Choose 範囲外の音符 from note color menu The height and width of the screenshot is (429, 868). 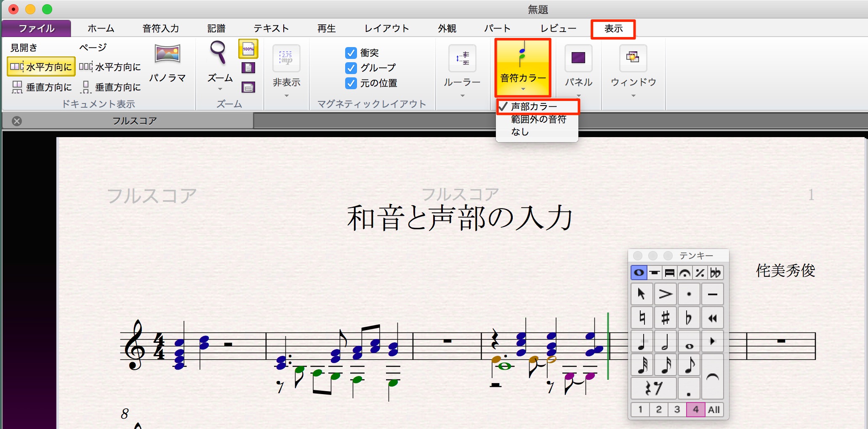[x=538, y=119]
